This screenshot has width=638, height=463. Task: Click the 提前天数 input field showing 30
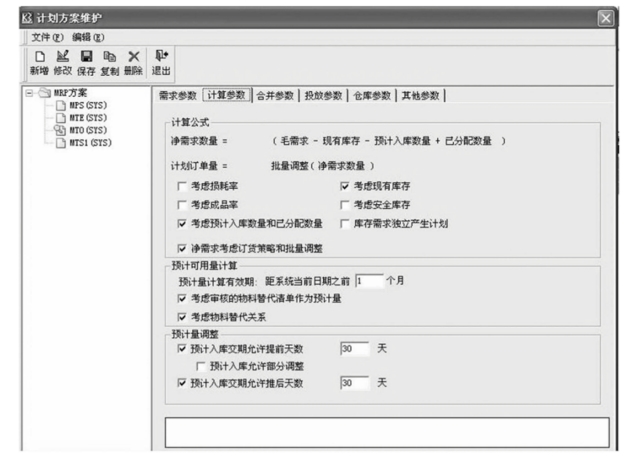tap(354, 349)
